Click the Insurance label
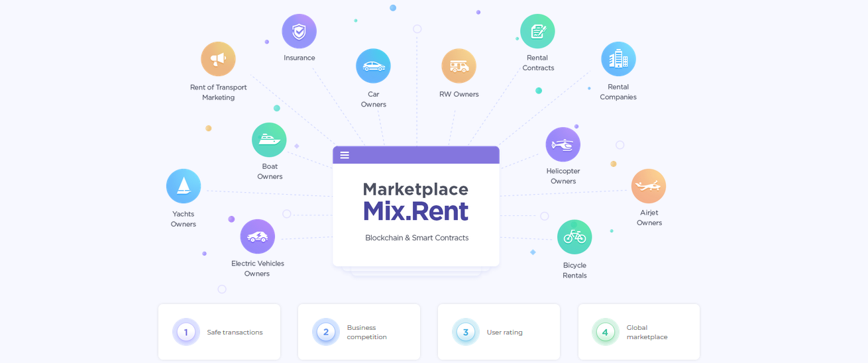Image resolution: width=868 pixels, height=363 pixels. point(299,58)
